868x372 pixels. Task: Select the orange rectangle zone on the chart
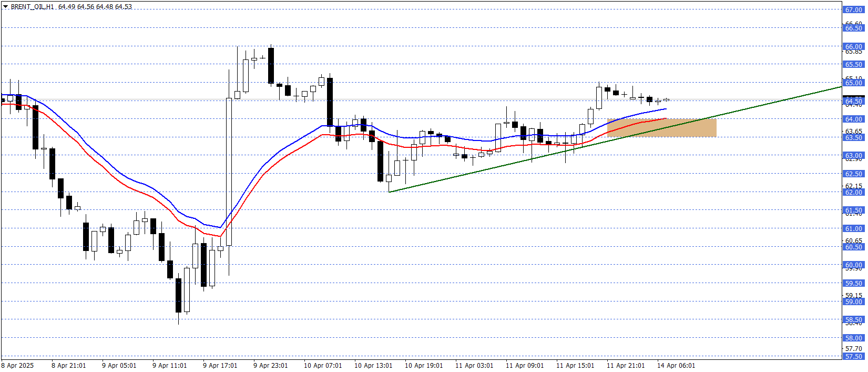click(661, 128)
